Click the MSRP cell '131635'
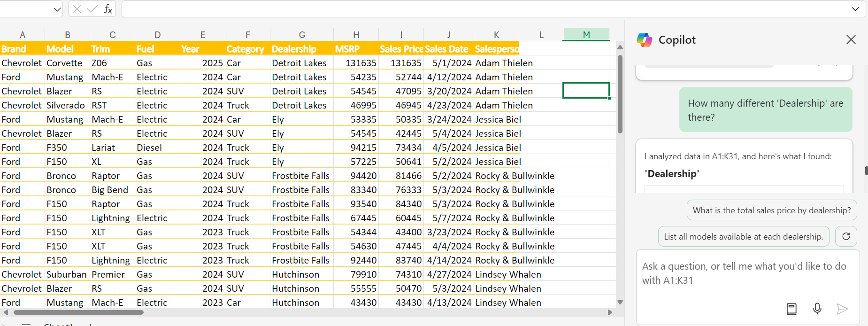The width and height of the screenshot is (868, 326). click(x=356, y=63)
